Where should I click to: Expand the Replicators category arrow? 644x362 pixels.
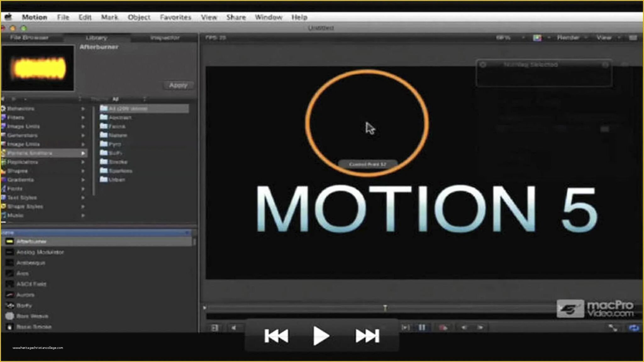tap(83, 162)
